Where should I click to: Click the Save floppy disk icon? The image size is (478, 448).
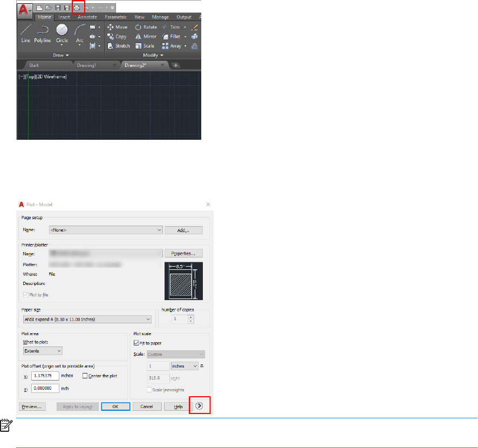[58, 8]
